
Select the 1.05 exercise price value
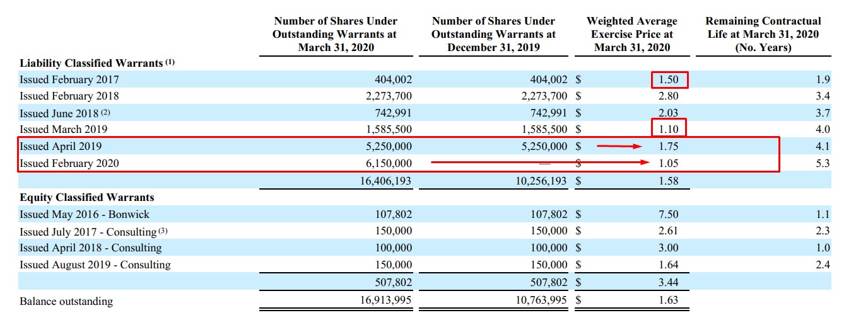point(668,163)
